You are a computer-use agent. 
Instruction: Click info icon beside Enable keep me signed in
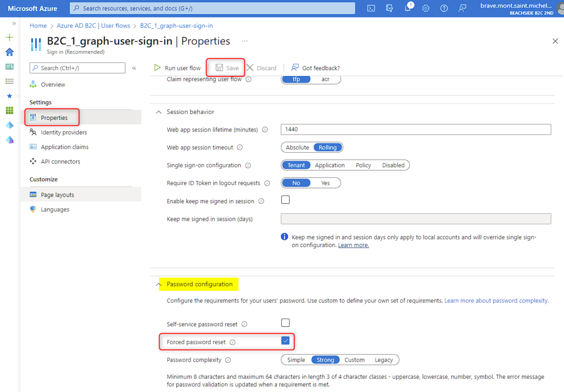[261, 201]
